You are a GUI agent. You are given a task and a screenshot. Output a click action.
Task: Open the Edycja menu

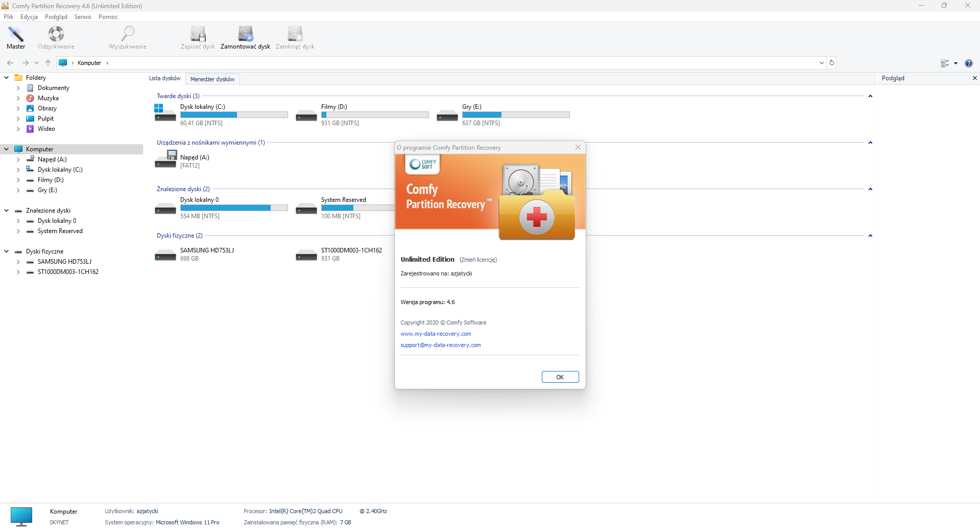(29, 17)
